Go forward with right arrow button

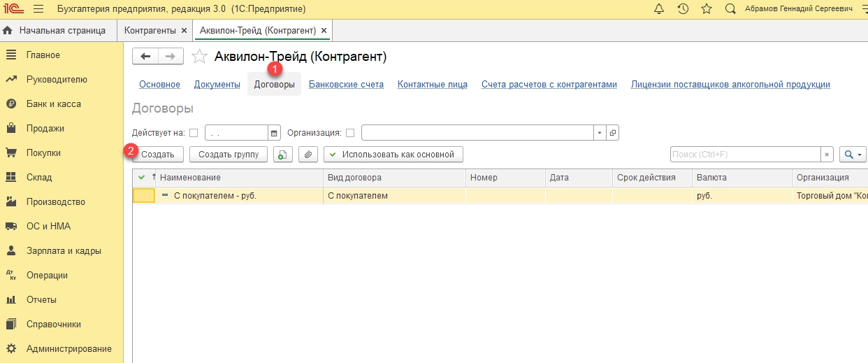tap(171, 57)
